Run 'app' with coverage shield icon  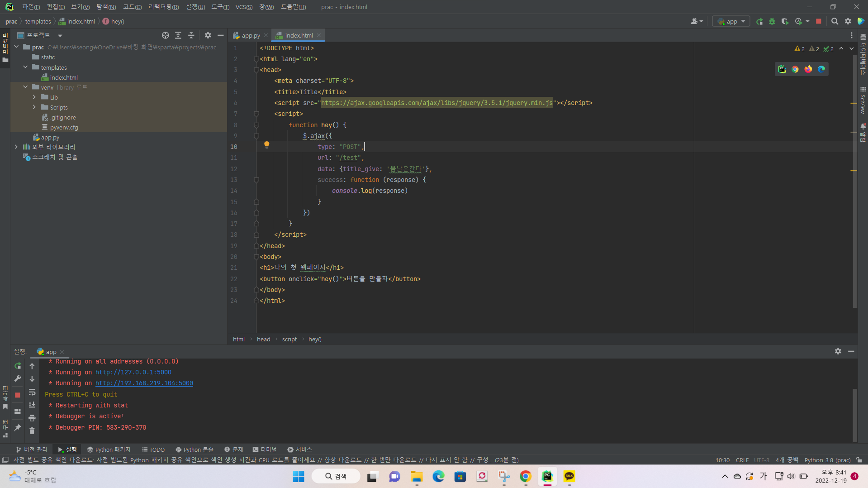785,21
